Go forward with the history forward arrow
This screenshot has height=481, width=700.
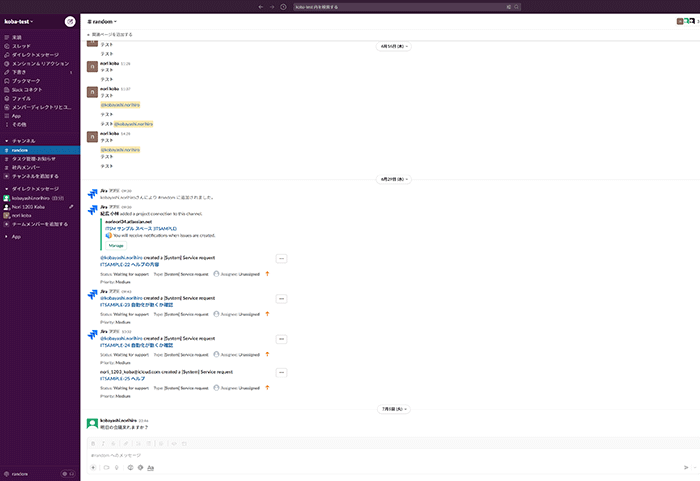tap(272, 7)
